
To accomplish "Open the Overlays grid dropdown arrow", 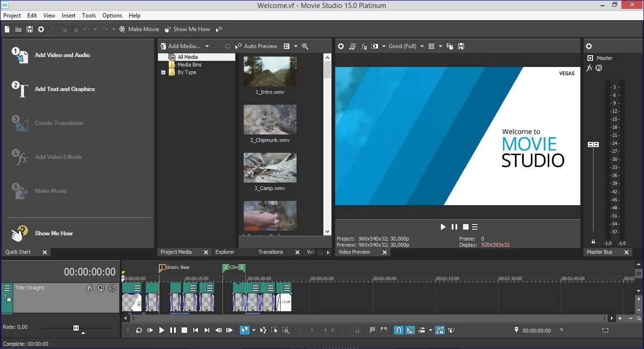I will tap(440, 46).
